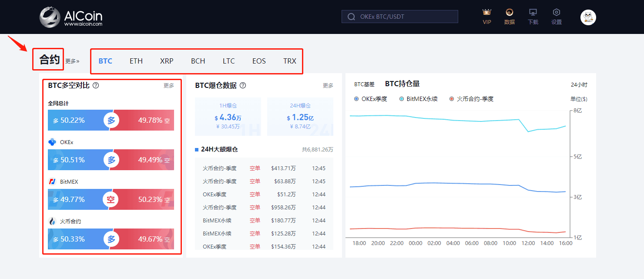Select the ETH coin tab

(x=136, y=61)
